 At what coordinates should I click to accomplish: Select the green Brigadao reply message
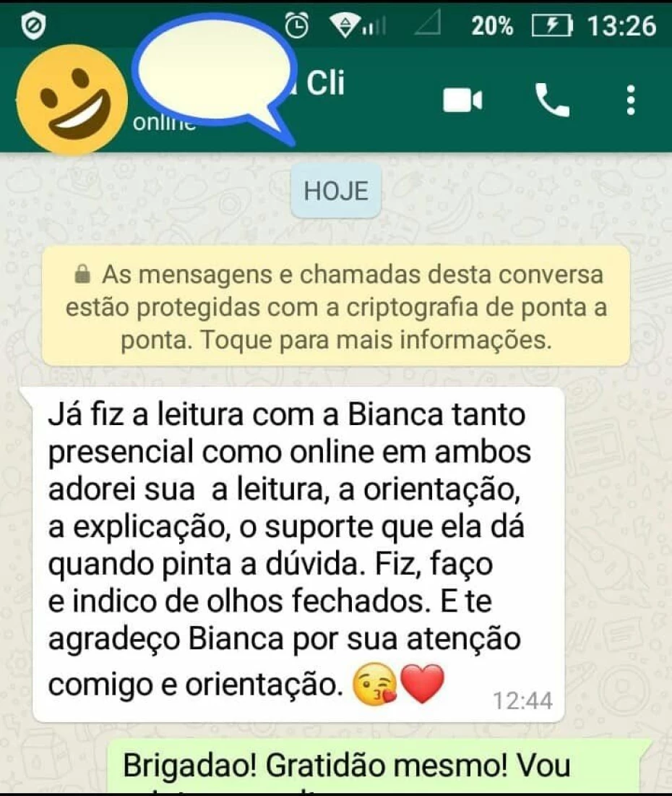(381, 768)
